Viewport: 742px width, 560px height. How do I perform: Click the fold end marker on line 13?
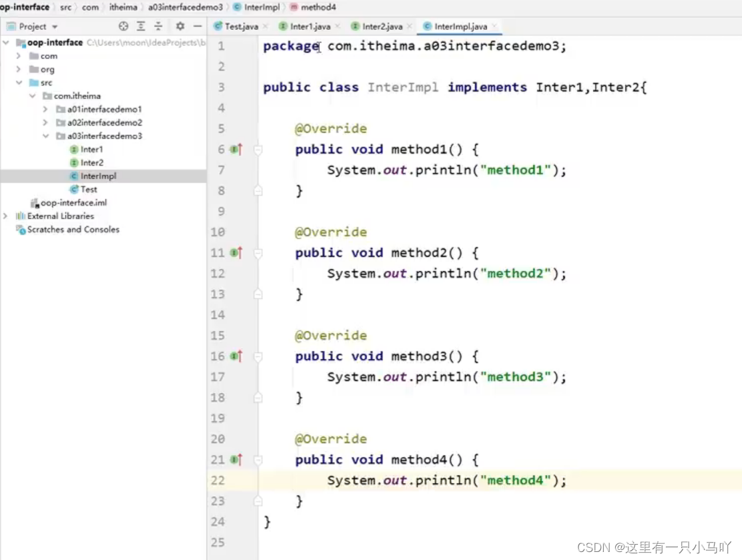[x=258, y=294]
